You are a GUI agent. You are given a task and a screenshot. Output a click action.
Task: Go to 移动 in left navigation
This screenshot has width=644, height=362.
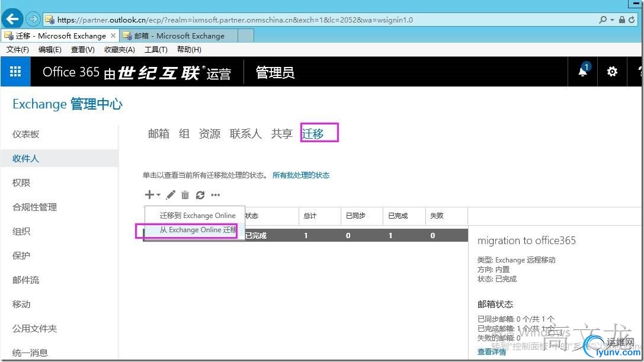[x=21, y=305]
